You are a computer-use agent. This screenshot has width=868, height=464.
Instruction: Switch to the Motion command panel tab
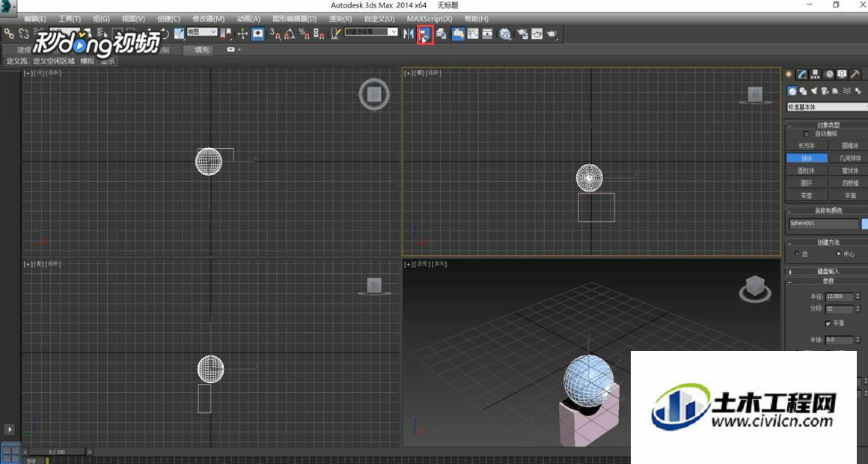(830, 73)
